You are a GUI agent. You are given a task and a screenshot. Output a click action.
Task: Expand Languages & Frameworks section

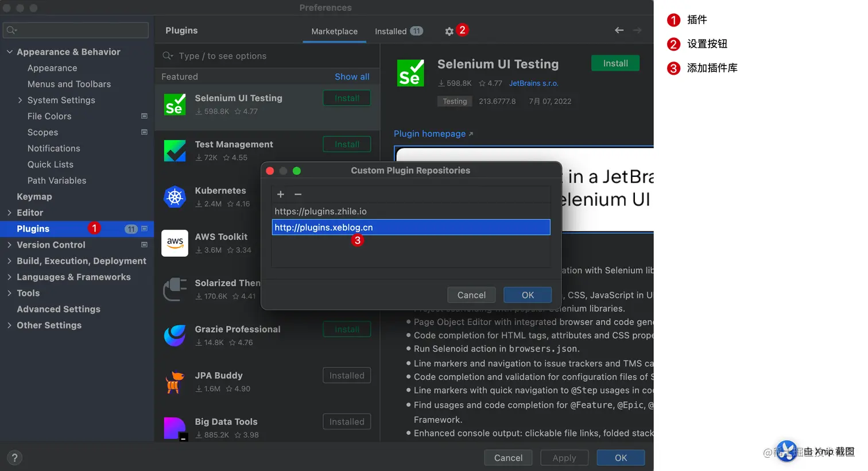point(9,277)
